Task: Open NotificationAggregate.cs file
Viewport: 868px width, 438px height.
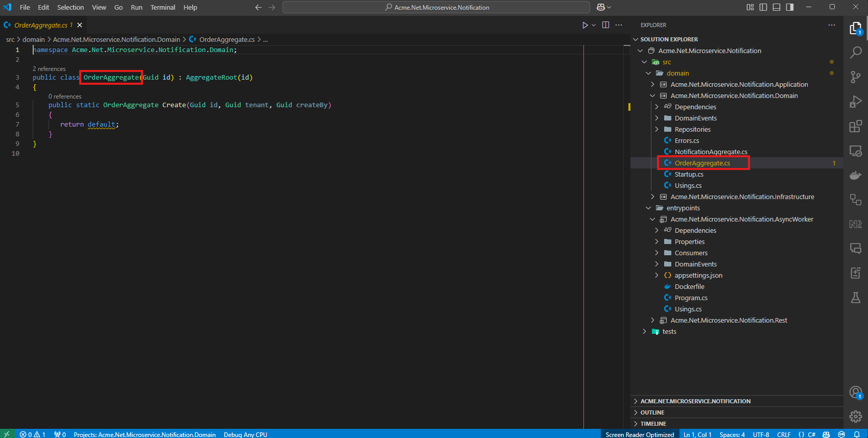Action: (711, 152)
